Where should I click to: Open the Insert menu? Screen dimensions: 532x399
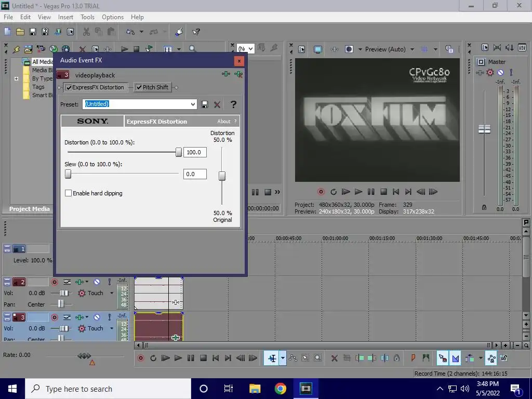[65, 17]
